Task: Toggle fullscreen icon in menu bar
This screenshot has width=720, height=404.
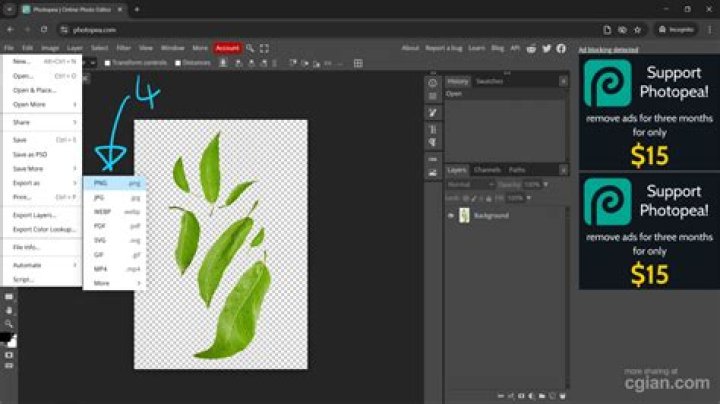Action: coord(264,48)
